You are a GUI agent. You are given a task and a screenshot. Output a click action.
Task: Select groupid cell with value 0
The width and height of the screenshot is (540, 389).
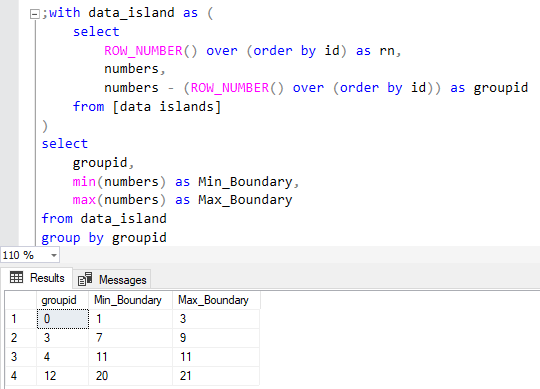[x=63, y=319]
